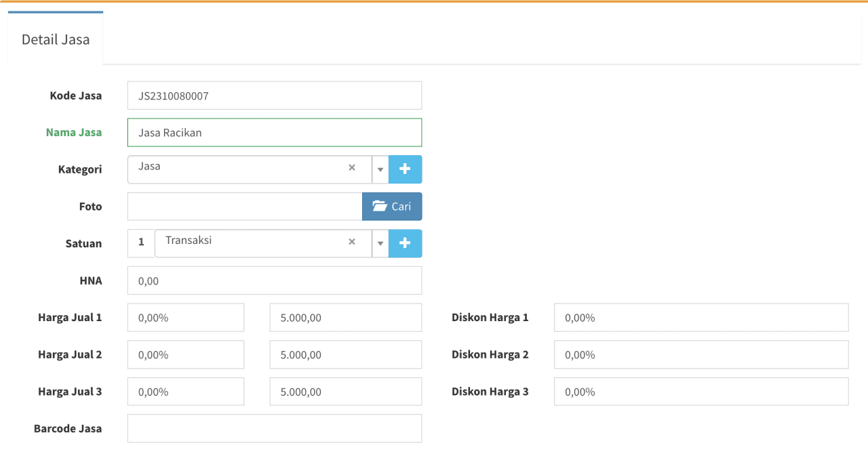Browse photo with Cari button
This screenshot has width=868, height=458.
pos(392,207)
